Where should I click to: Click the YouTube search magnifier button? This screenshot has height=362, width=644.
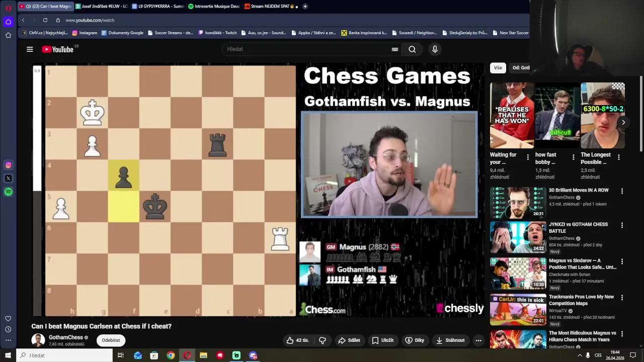[412, 49]
